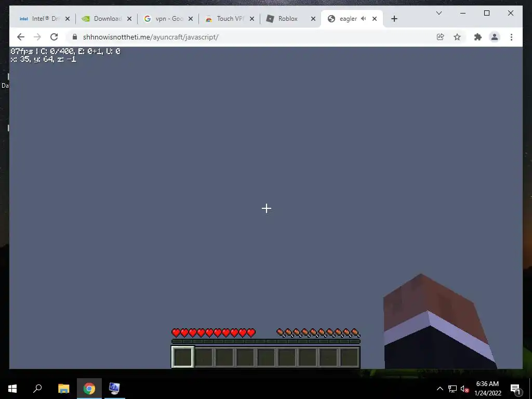Click the muted volume tray icon
532x399 pixels.
464,389
